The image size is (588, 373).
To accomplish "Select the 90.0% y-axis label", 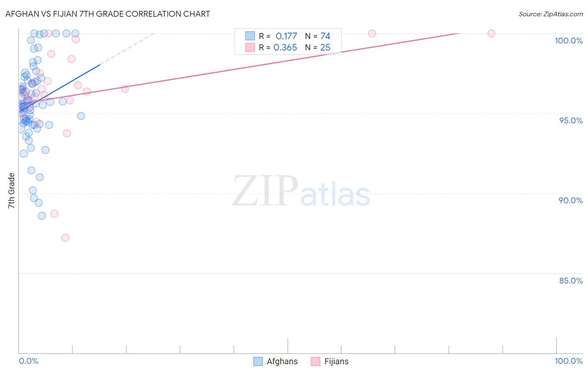I will pos(571,200).
